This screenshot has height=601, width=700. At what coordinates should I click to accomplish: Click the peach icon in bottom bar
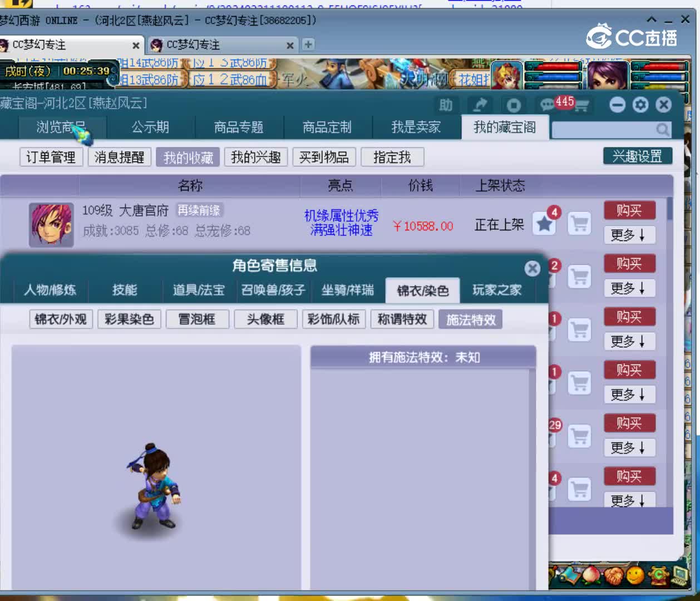pyautogui.click(x=591, y=576)
